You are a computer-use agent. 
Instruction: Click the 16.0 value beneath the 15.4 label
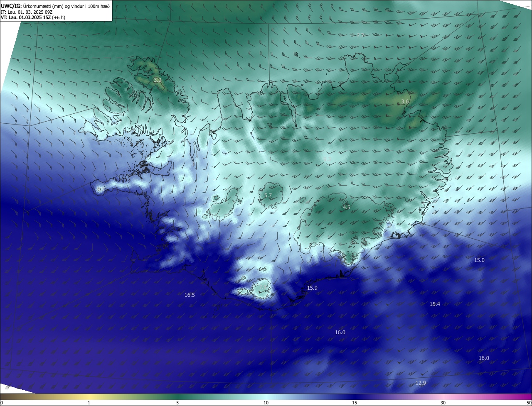[x=484, y=358]
